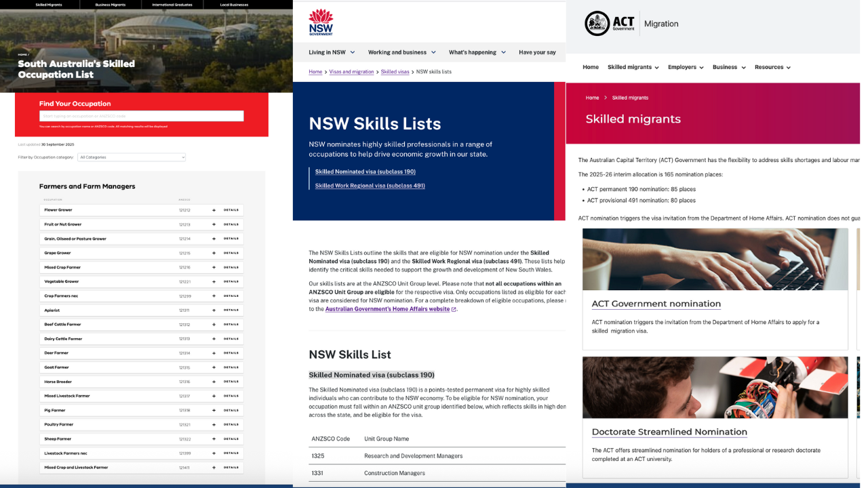
Task: Visit Australian Government's Home Affairs website link
Action: click(387, 309)
